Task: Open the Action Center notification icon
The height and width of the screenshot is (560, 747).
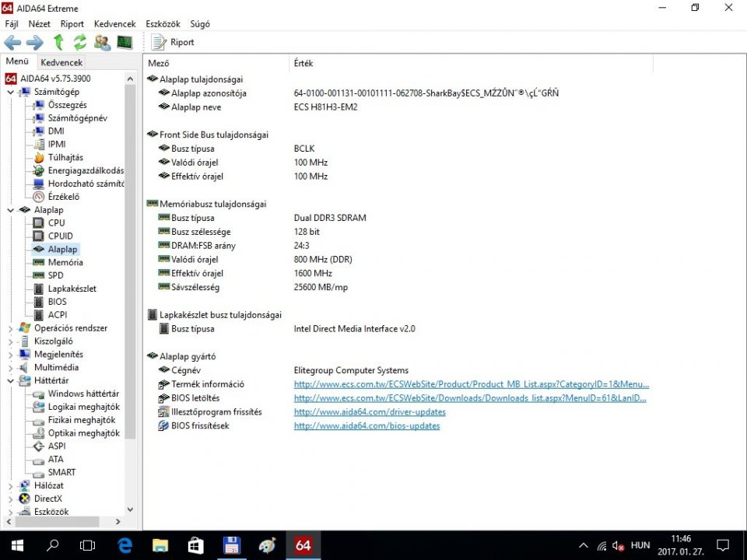Action: click(723, 546)
